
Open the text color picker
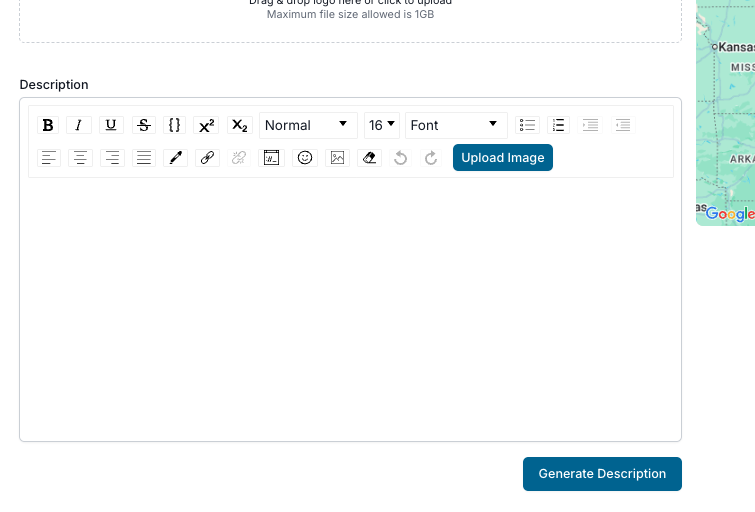176,157
